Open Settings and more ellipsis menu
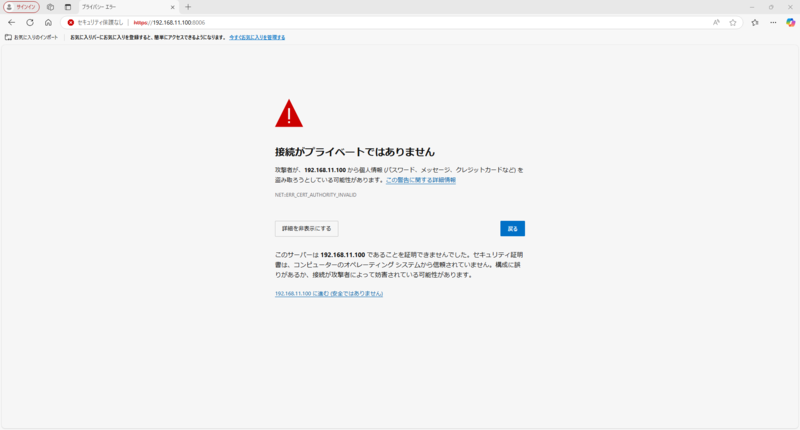800x430 pixels. [773, 22]
